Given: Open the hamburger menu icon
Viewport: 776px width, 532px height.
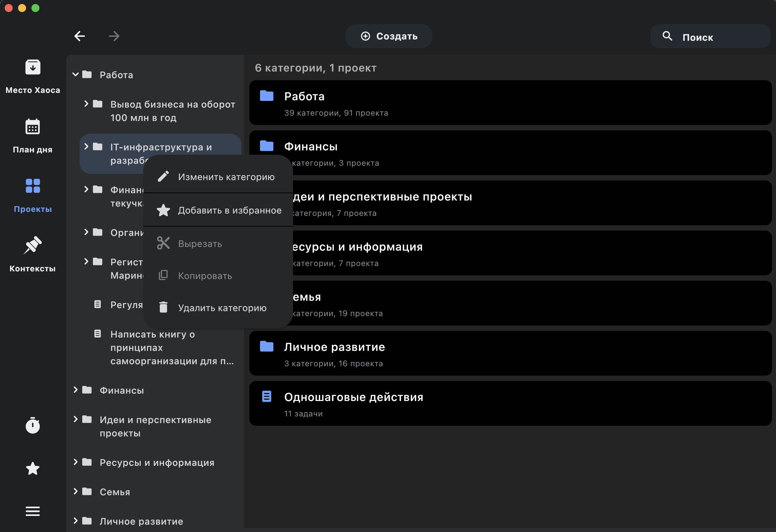Looking at the screenshot, I should point(33,511).
